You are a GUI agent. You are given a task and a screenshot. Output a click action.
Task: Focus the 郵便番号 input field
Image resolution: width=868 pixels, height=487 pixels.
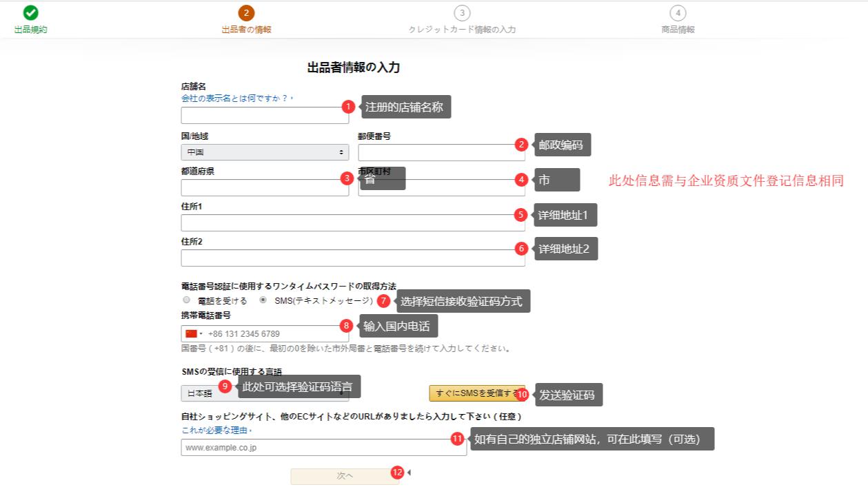(441, 152)
